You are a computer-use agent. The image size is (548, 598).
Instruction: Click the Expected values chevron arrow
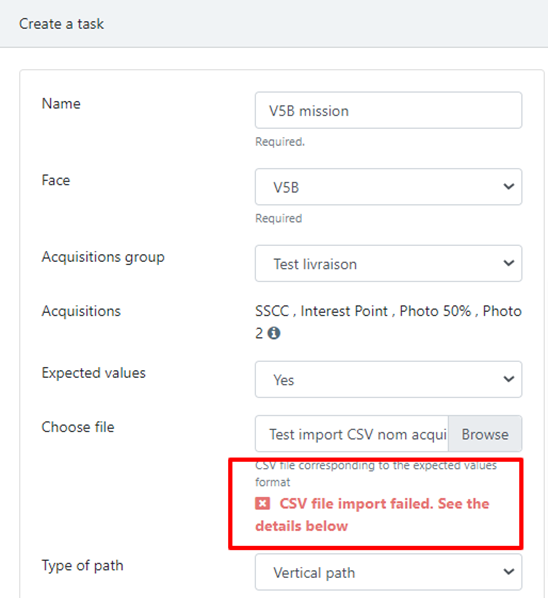point(509,379)
